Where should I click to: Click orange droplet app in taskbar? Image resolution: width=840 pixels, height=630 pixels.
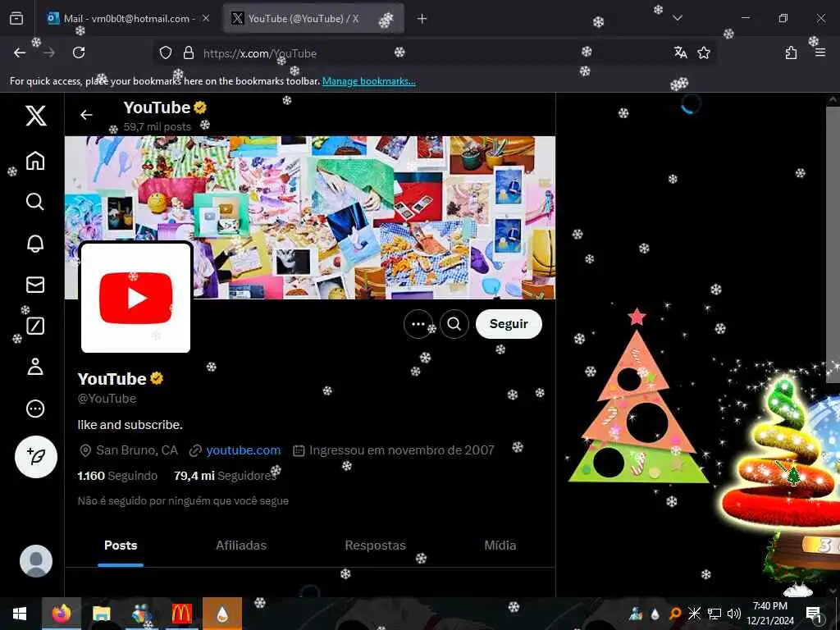(x=222, y=614)
